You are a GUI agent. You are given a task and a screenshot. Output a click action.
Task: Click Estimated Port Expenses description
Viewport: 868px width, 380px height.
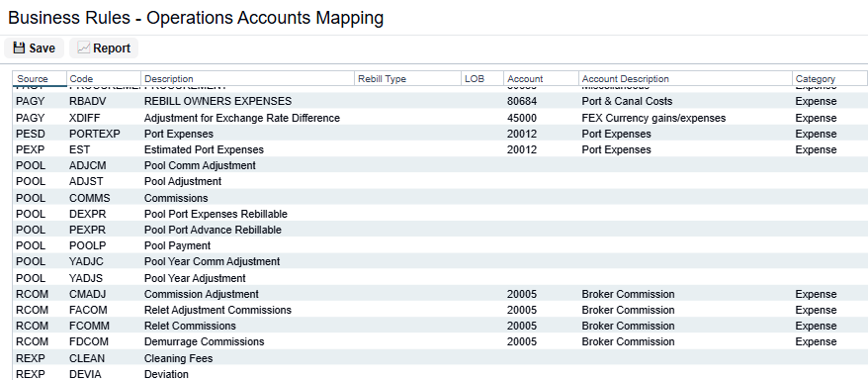click(204, 149)
